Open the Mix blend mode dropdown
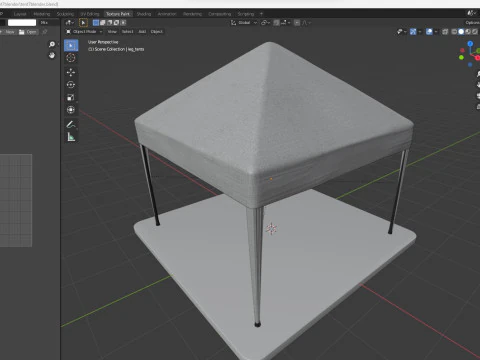480x360 pixels. pos(49,23)
